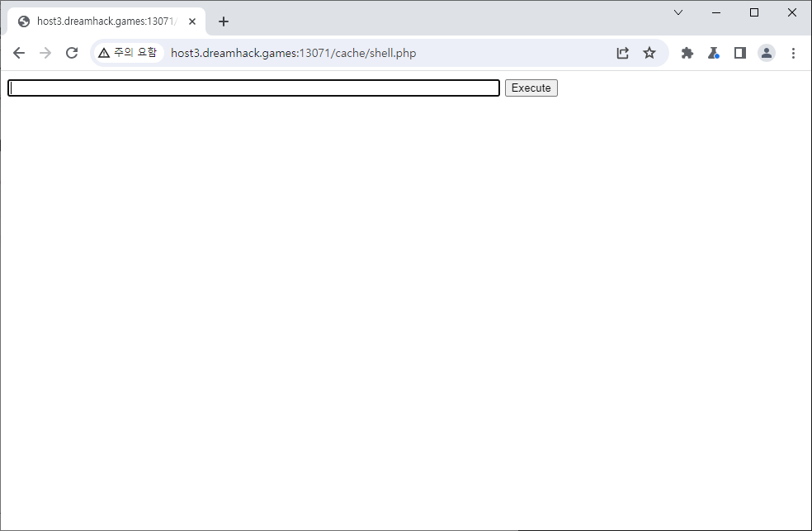
Task: Open the Chrome three-dot menu
Action: coord(793,53)
